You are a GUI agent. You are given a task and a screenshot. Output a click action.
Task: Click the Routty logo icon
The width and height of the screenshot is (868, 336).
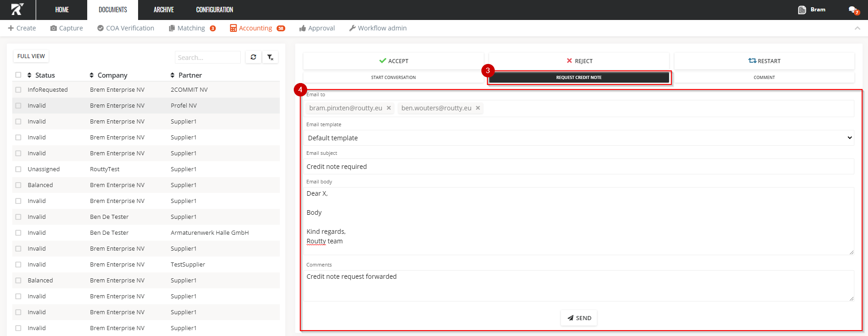coord(17,10)
